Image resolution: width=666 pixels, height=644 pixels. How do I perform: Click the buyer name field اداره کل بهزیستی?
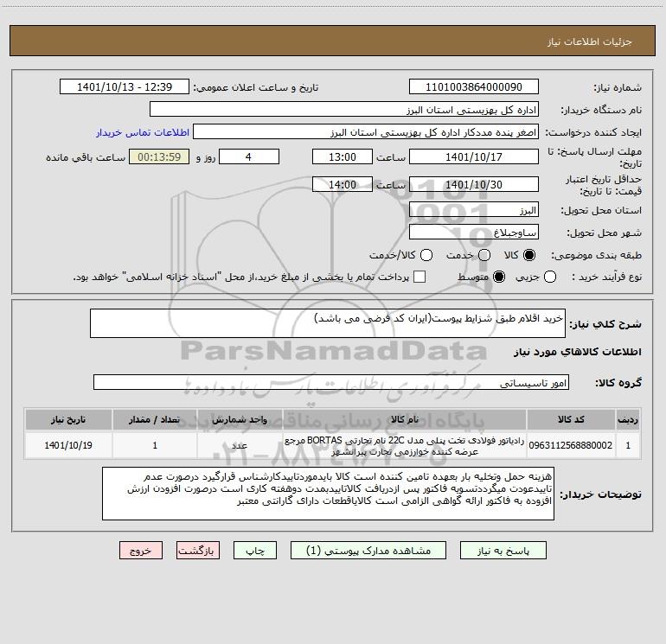point(344,110)
